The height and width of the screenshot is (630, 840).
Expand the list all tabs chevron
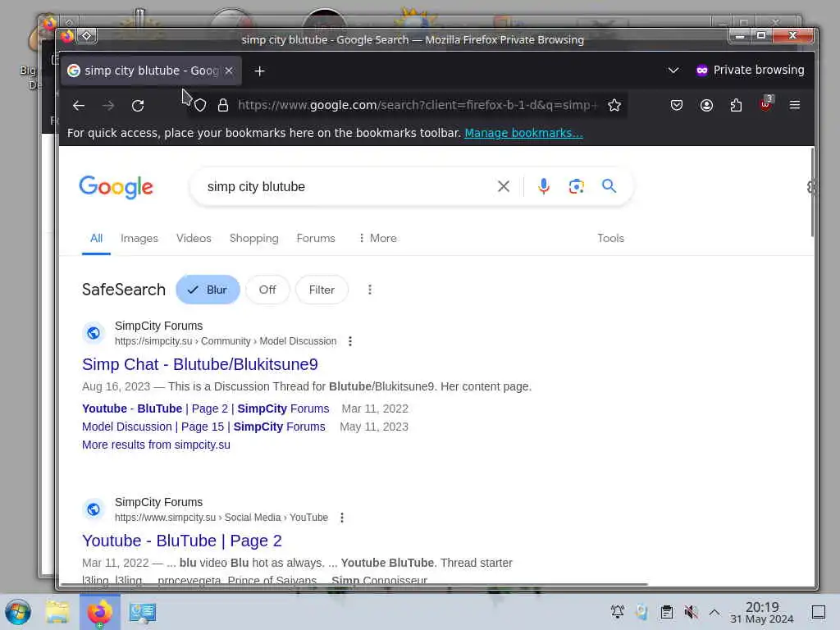pyautogui.click(x=673, y=71)
